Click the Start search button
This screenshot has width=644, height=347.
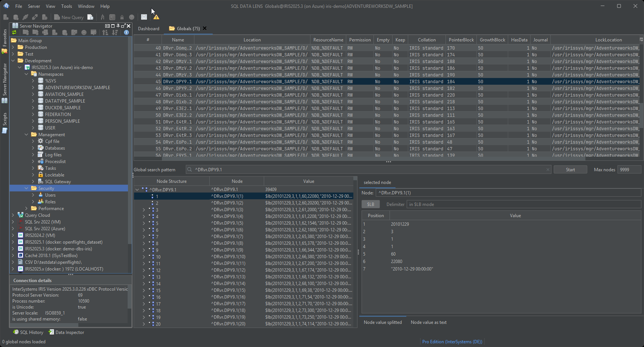point(570,170)
